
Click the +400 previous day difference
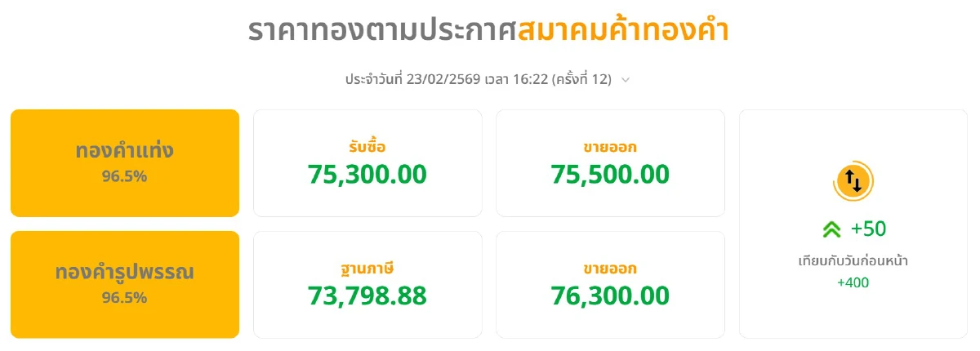click(853, 283)
